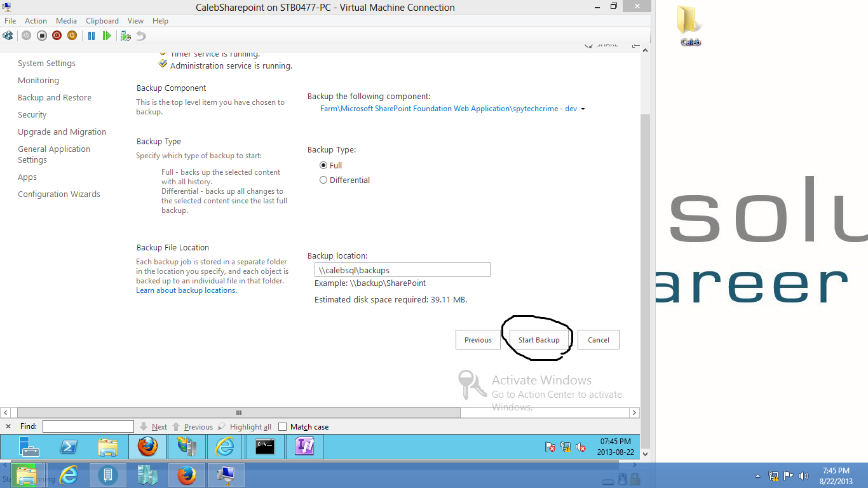Image resolution: width=868 pixels, height=488 pixels.
Task: Open Internet Explorer on the guest VM taskbar
Action: [x=225, y=447]
